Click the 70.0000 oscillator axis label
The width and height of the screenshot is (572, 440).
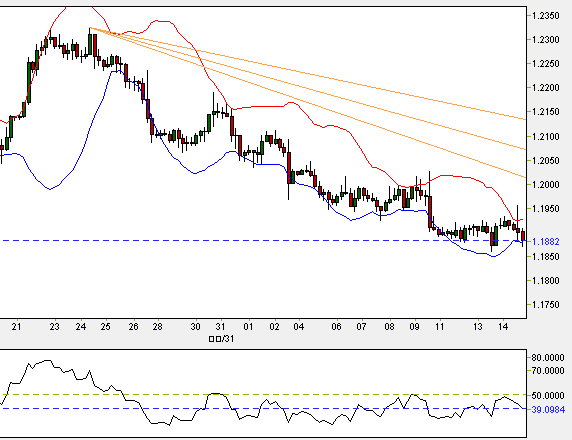coord(548,371)
